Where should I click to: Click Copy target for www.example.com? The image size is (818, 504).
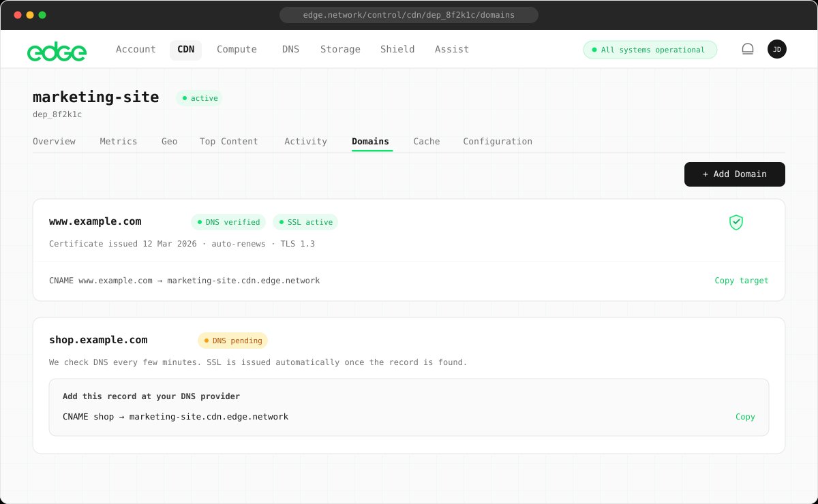[x=742, y=281]
